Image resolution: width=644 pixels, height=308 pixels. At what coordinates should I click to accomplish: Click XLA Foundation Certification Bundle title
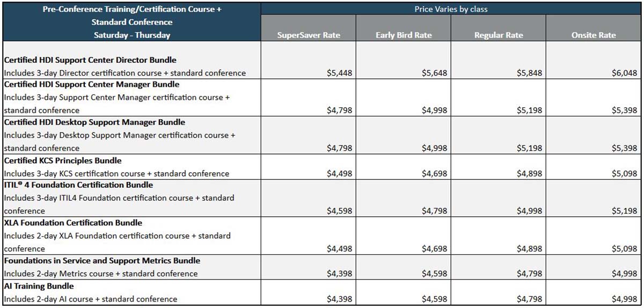pos(73,223)
